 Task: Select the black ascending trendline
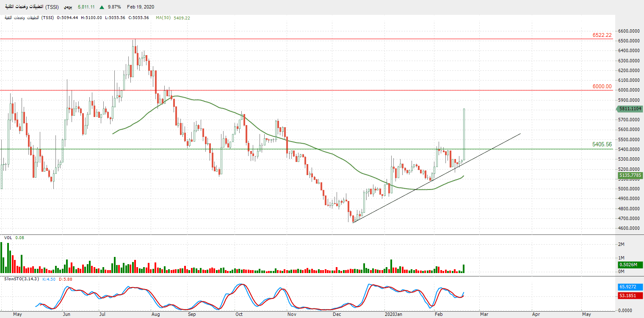[437, 178]
